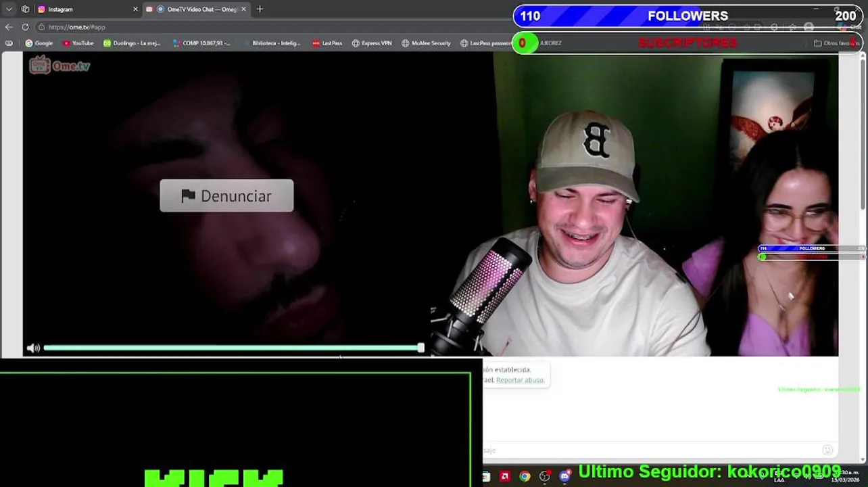Viewport: 868px width, 487px height.
Task: Close the Instagram tab
Action: (x=135, y=9)
